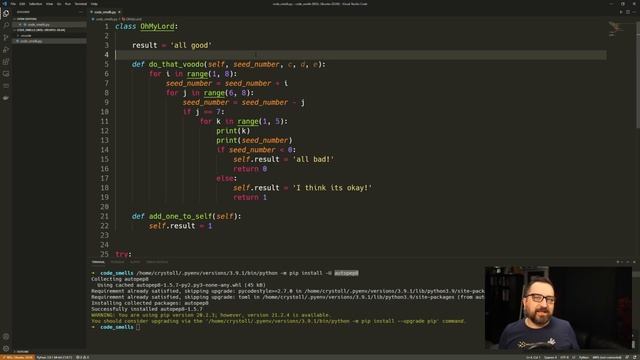Open the Run menu
This screenshot has width=640, height=360.
[x=68, y=4]
